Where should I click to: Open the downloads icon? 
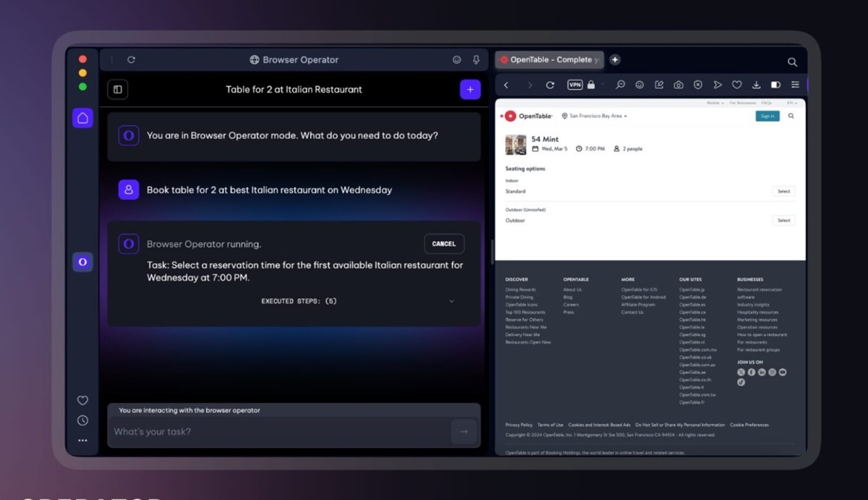pos(756,85)
